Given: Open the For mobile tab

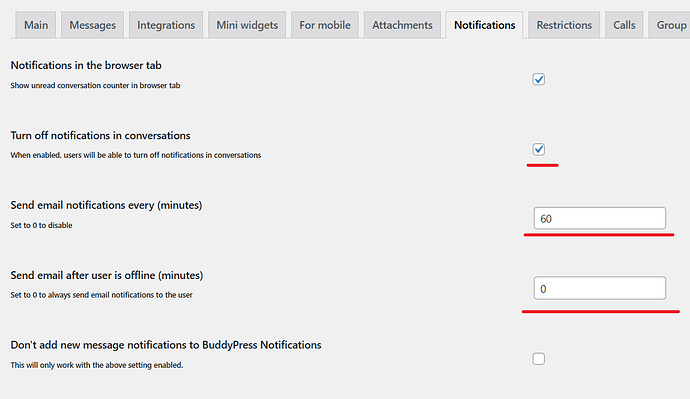Looking at the screenshot, I should point(325,25).
